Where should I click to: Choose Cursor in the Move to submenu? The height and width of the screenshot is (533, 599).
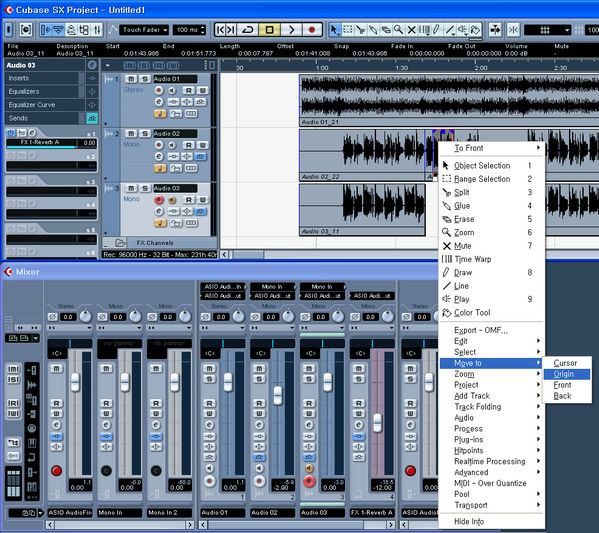(x=567, y=363)
